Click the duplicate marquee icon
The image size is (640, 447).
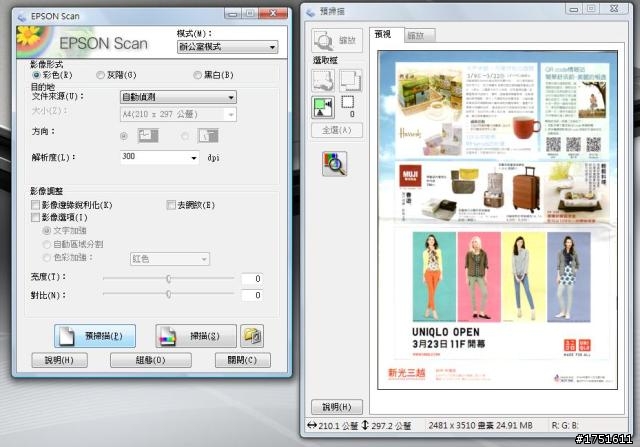[351, 80]
